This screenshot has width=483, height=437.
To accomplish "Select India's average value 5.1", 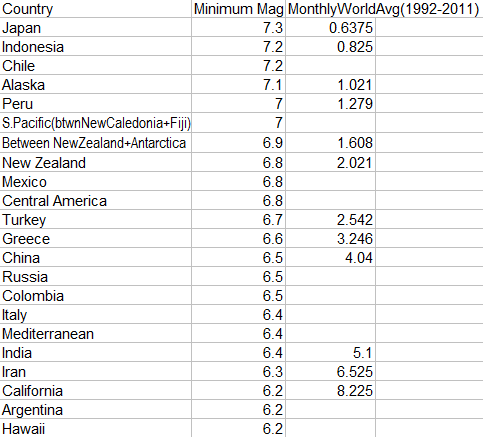I will click(330, 352).
